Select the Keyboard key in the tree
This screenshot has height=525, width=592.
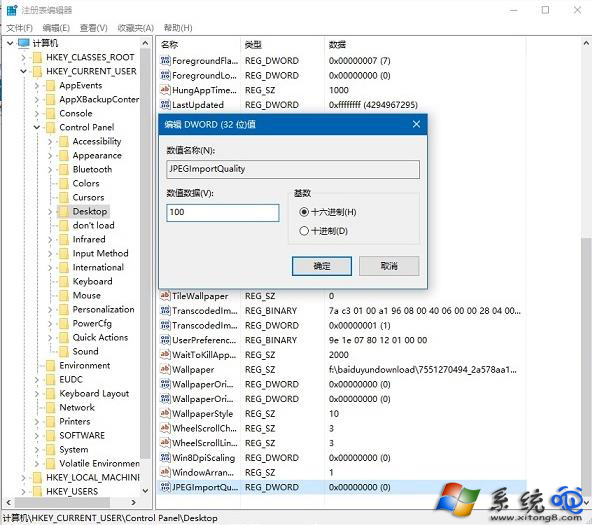92,282
